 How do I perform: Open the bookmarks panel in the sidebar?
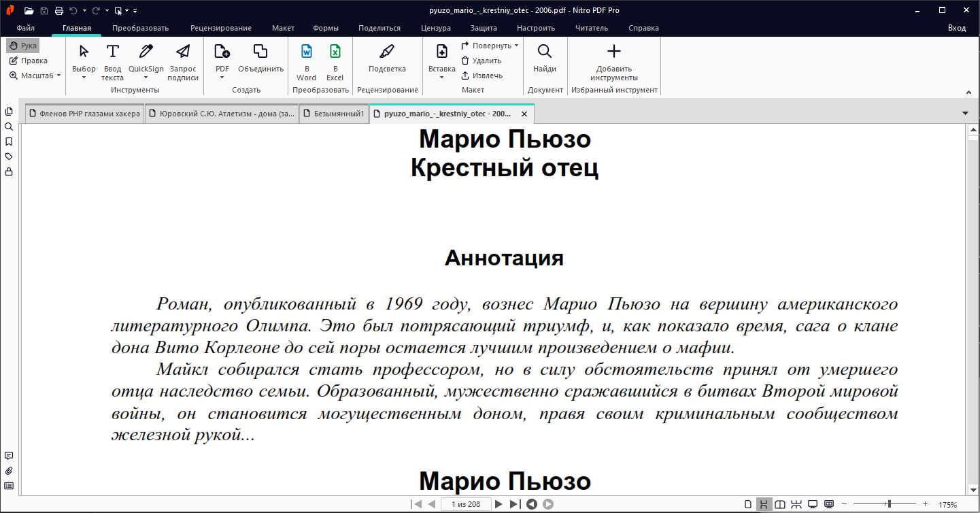(x=9, y=142)
